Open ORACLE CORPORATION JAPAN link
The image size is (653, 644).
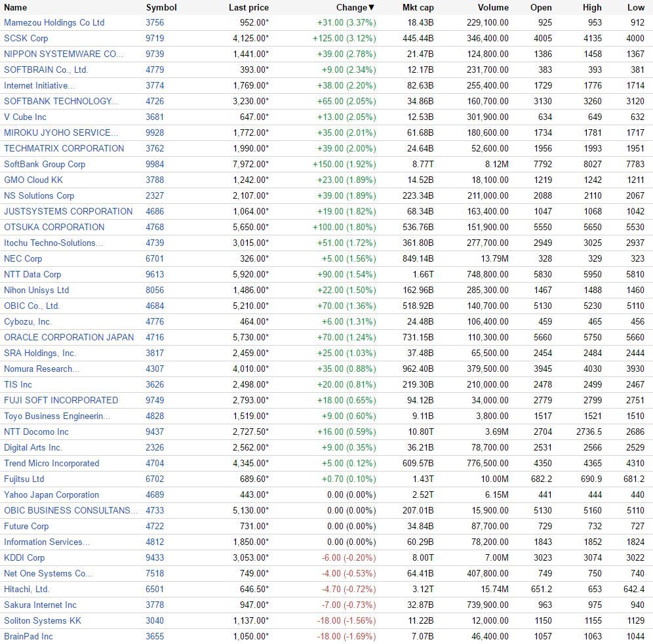click(x=69, y=337)
